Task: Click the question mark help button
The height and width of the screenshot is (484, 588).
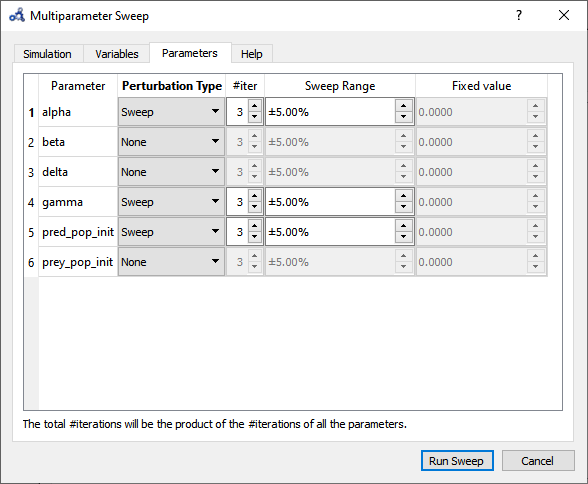Action: tap(519, 15)
